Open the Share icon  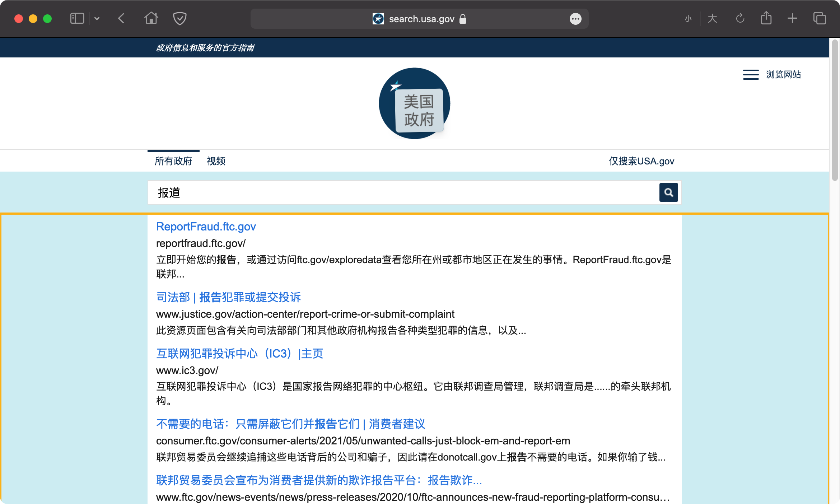coord(766,18)
